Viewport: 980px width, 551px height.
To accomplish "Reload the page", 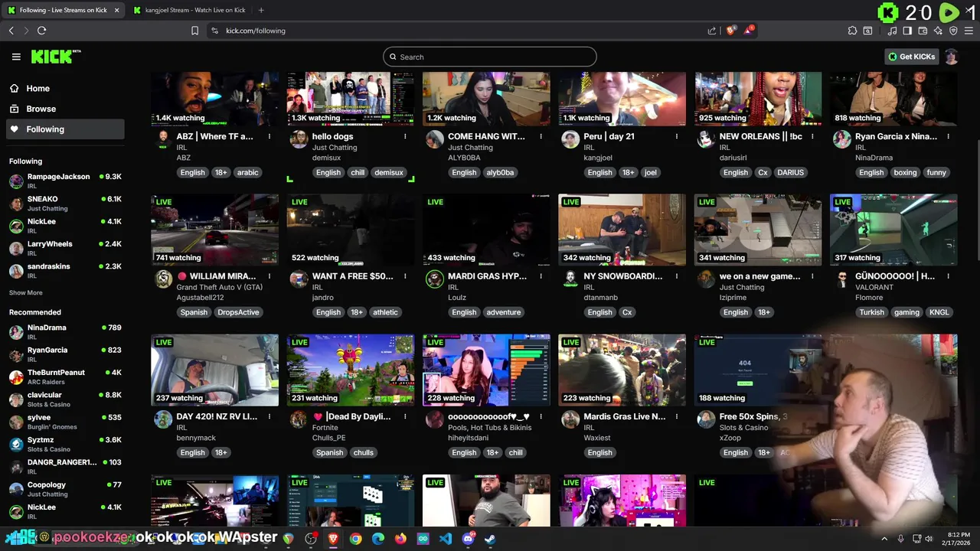I will pos(41,31).
